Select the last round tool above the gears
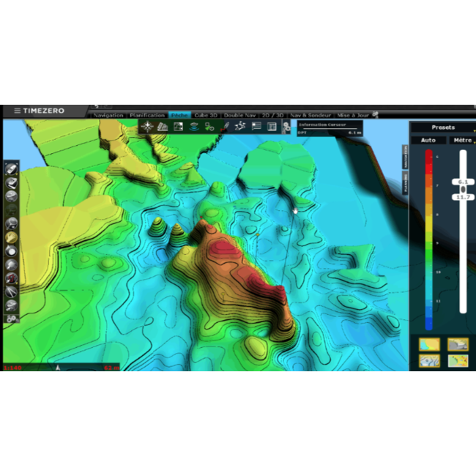Viewport: 476px width, 476px height. (x=12, y=305)
